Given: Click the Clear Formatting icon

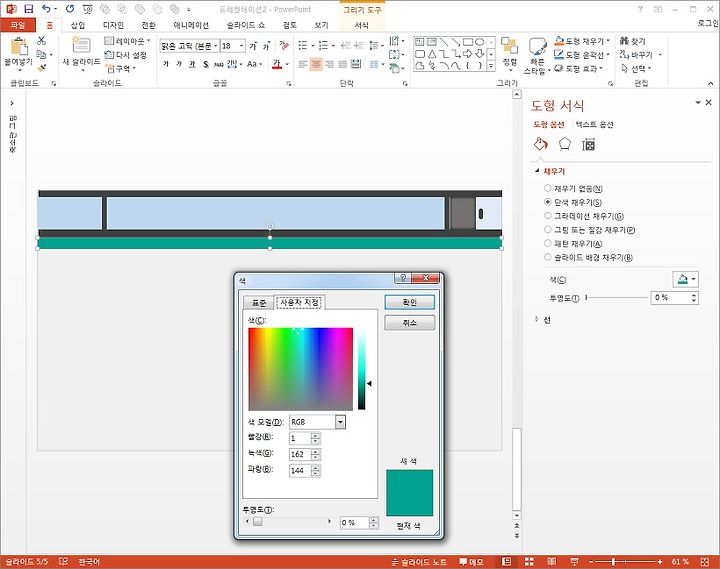Looking at the screenshot, I should click(284, 45).
